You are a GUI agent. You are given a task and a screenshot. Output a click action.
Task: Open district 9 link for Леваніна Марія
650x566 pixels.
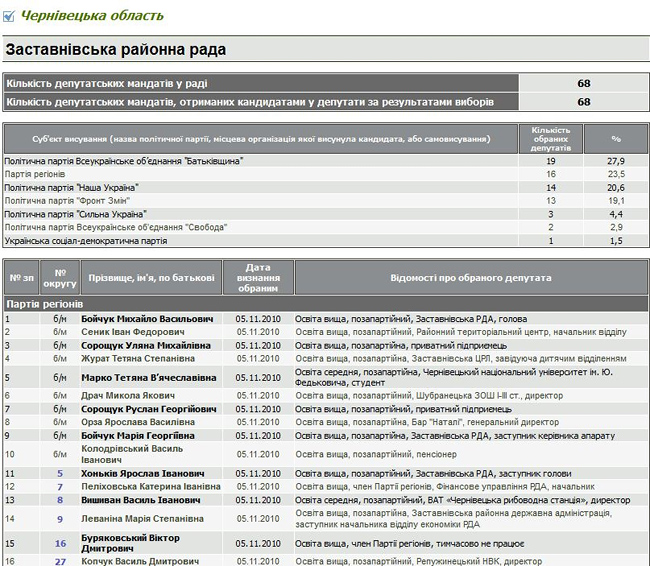tap(60, 519)
